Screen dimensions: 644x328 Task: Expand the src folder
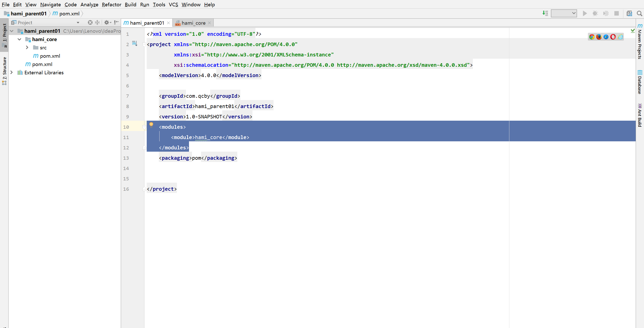(x=27, y=47)
